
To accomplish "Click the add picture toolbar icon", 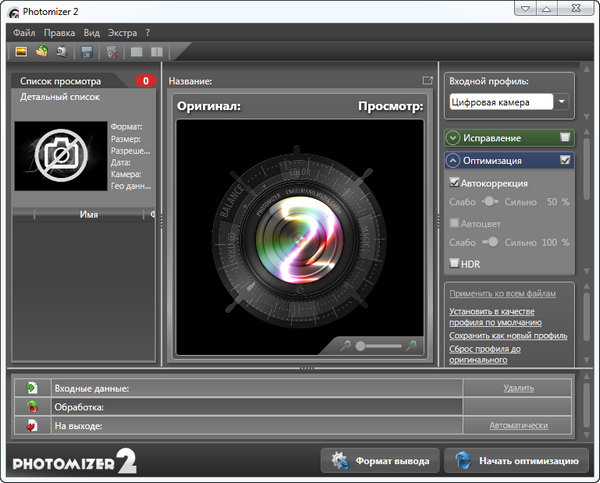I will 21,51.
